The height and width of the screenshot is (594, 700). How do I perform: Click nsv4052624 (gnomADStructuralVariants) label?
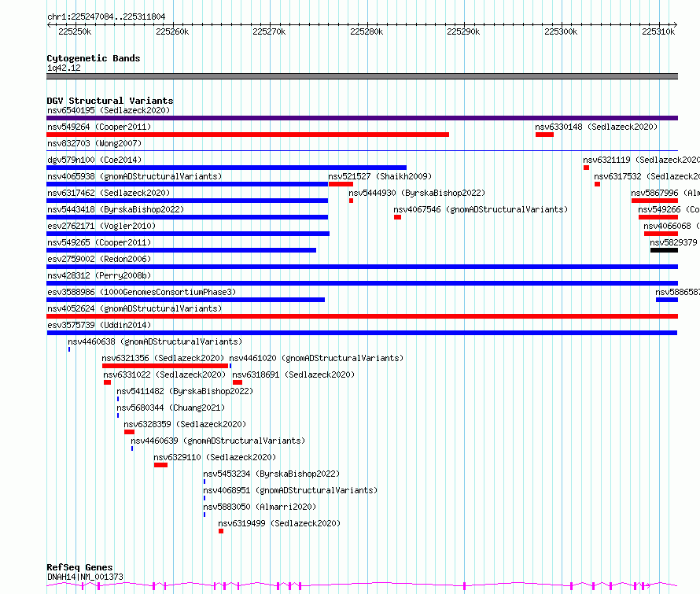coord(134,308)
